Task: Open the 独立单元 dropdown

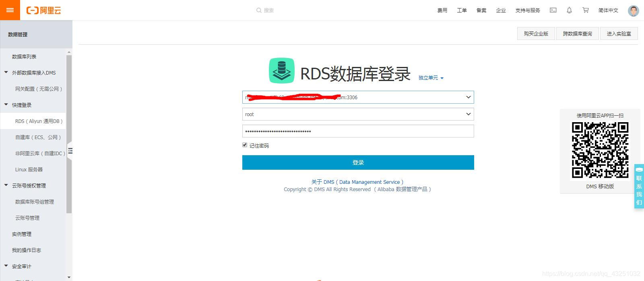Action: (431, 78)
